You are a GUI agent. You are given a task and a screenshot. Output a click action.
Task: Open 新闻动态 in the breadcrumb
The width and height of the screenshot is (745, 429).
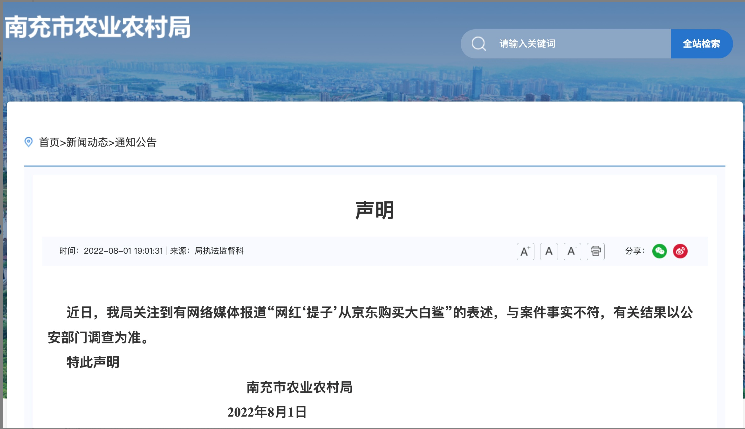(x=87, y=142)
